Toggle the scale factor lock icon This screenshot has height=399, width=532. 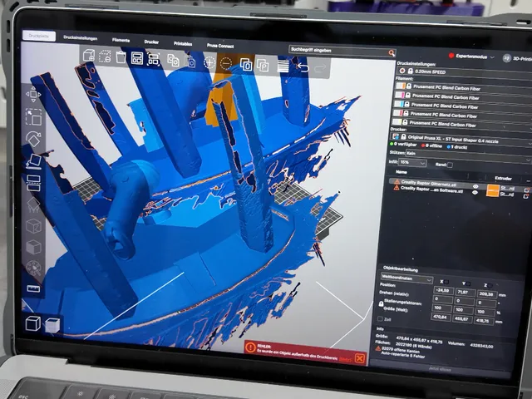(x=381, y=304)
